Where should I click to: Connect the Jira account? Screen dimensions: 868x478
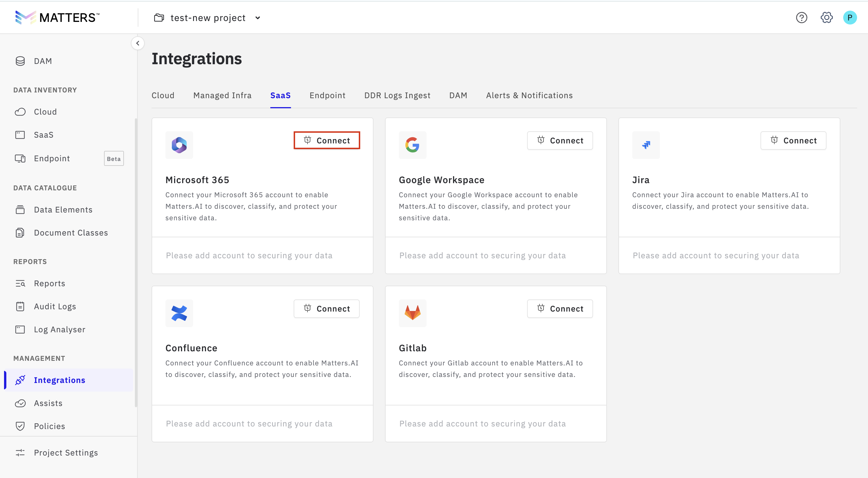pyautogui.click(x=794, y=140)
